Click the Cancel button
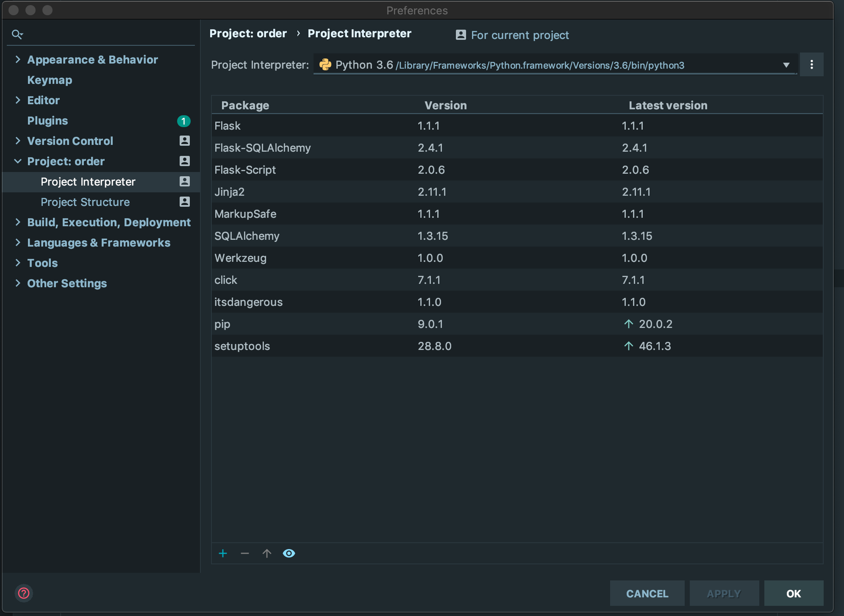 (x=647, y=594)
